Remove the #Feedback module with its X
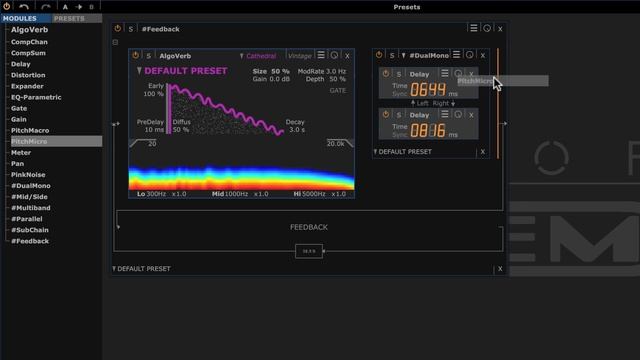 coord(500,29)
